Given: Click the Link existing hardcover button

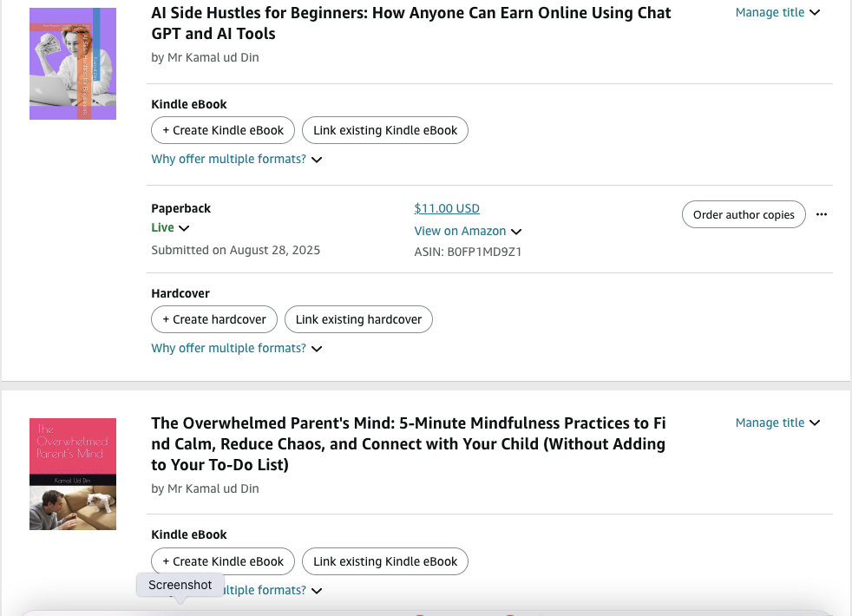Looking at the screenshot, I should point(358,319).
